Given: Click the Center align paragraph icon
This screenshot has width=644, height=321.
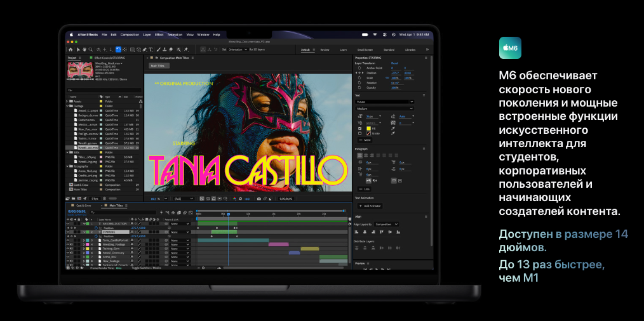Looking at the screenshot, I should click(366, 155).
